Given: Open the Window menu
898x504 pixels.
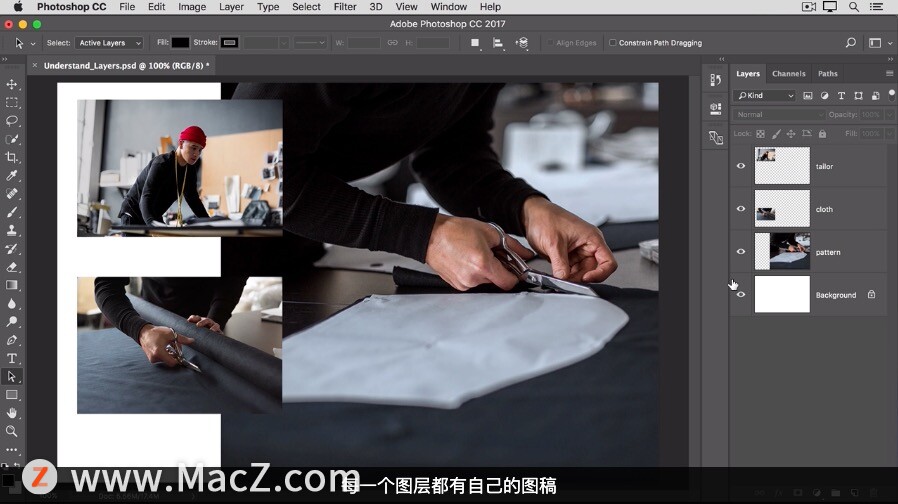Looking at the screenshot, I should pos(448,7).
